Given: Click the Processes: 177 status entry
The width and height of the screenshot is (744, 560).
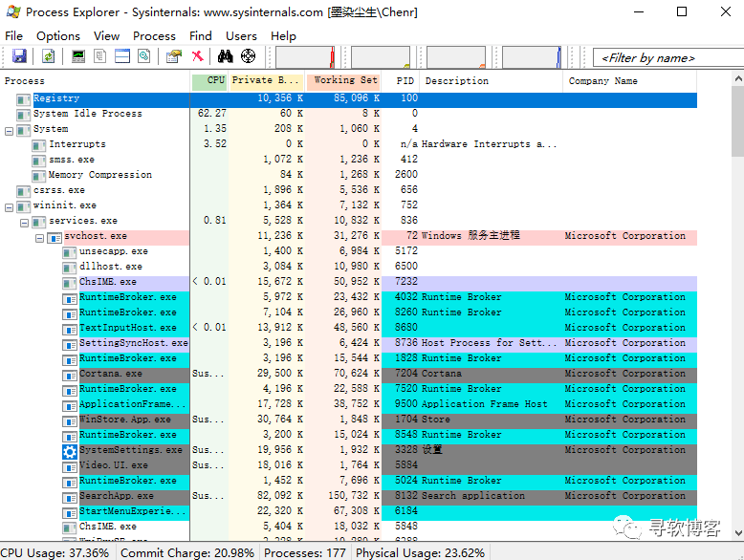Looking at the screenshot, I should click(x=305, y=553).
